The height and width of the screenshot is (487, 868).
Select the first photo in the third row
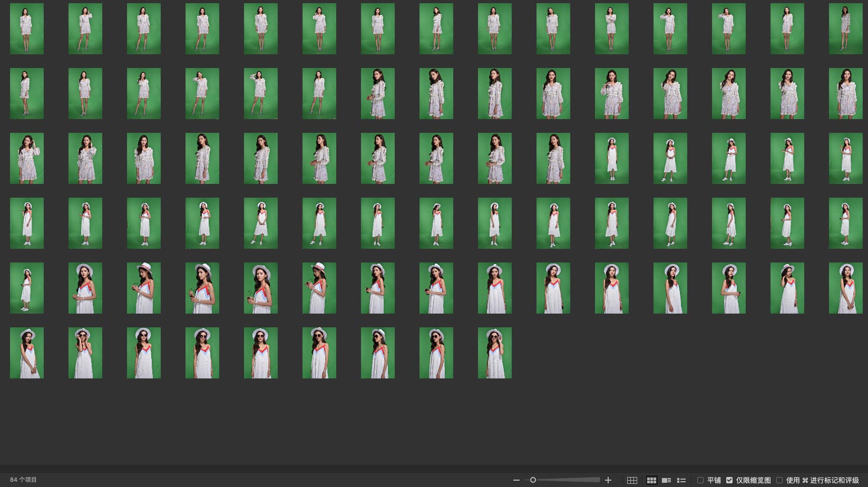(x=27, y=158)
